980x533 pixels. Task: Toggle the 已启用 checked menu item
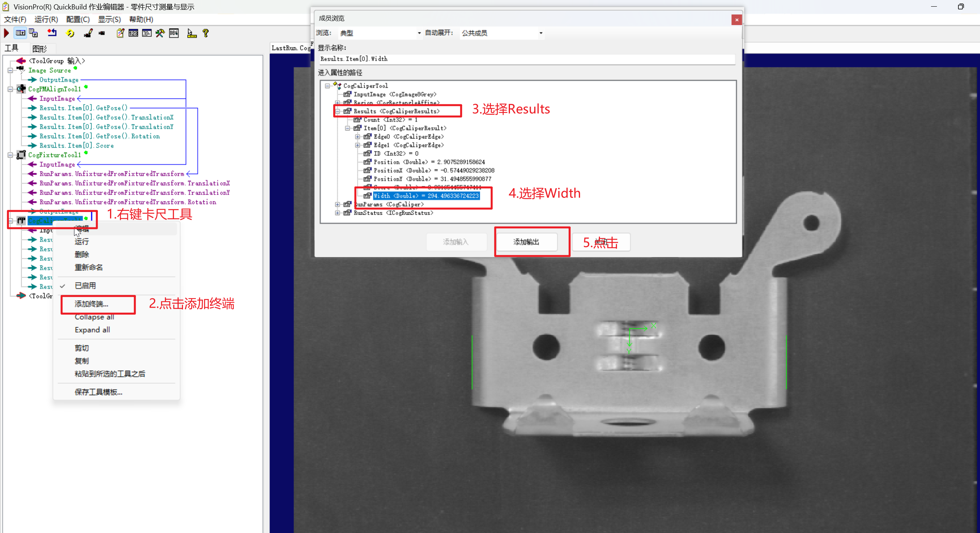point(85,286)
